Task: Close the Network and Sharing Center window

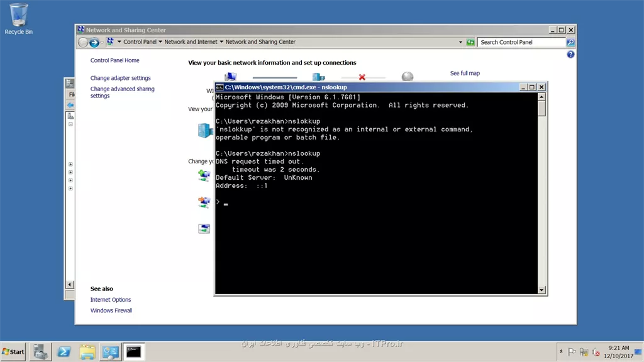Action: tap(571, 30)
